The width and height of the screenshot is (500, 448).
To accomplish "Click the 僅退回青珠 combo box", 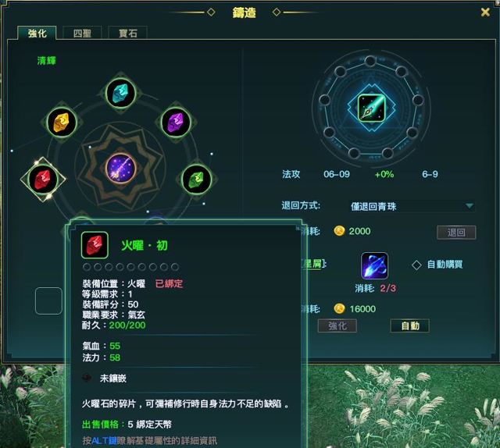I will click(412, 206).
